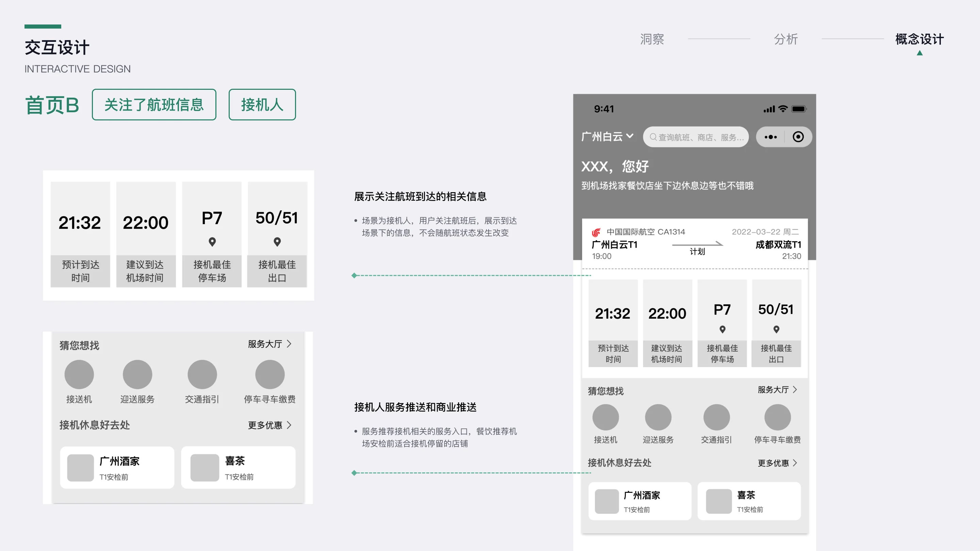Click the 关注了航班信息 tag button

coord(154,104)
